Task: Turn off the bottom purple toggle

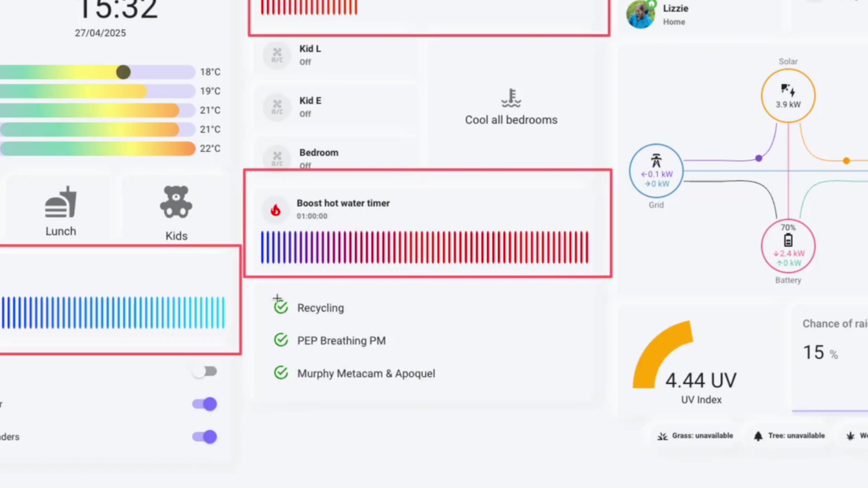Action: pos(205,437)
